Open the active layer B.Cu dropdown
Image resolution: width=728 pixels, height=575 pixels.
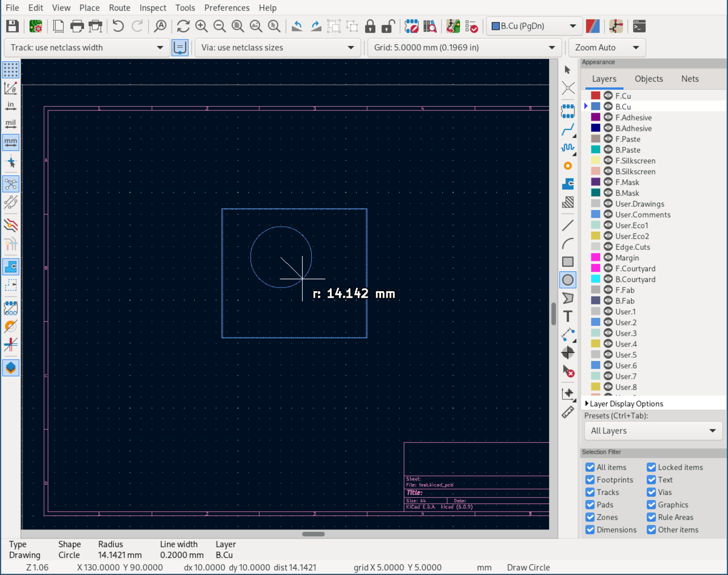(x=534, y=26)
